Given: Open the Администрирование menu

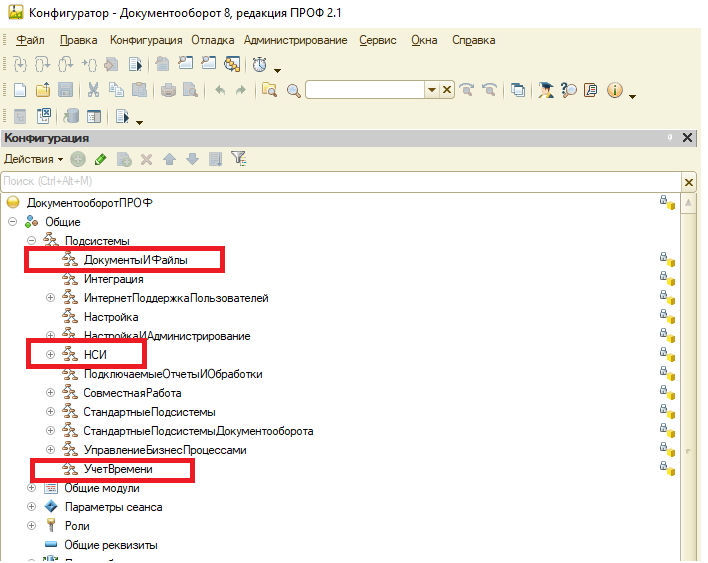Looking at the screenshot, I should pos(296,40).
